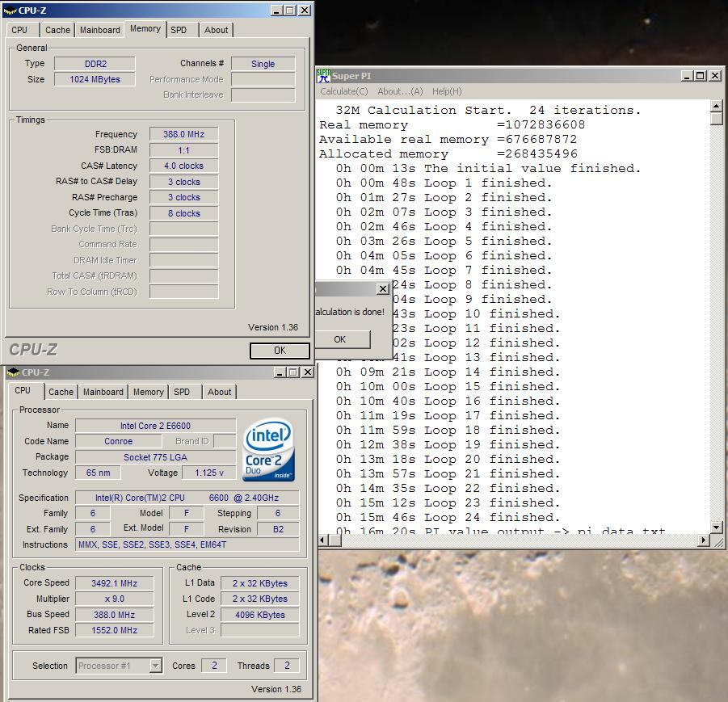Close the bottom CPU-Z window
The width and height of the screenshot is (728, 702).
point(308,372)
